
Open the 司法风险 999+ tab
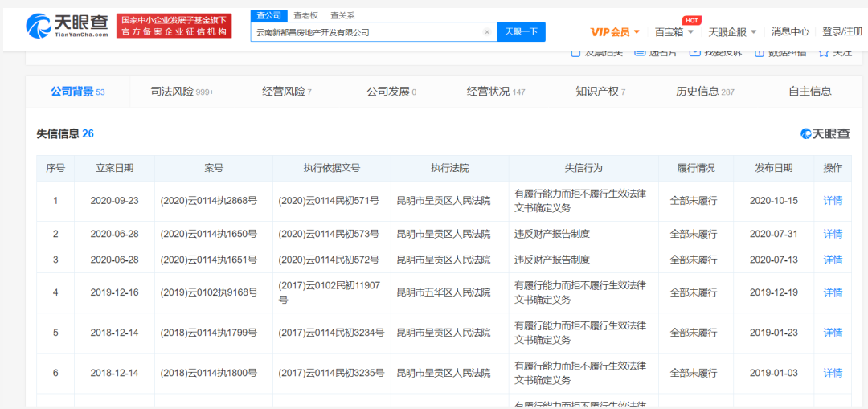tap(182, 92)
